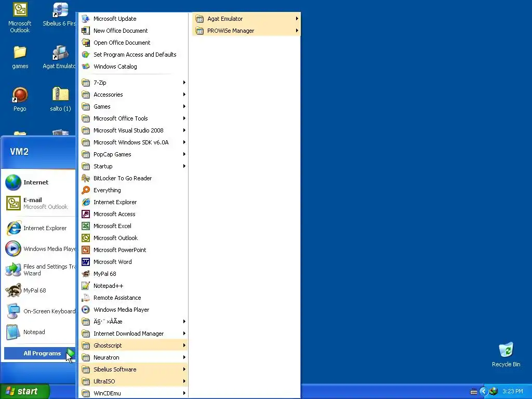This screenshot has width=532, height=399.
Task: Open the UltraISO program group
Action: tap(133, 381)
